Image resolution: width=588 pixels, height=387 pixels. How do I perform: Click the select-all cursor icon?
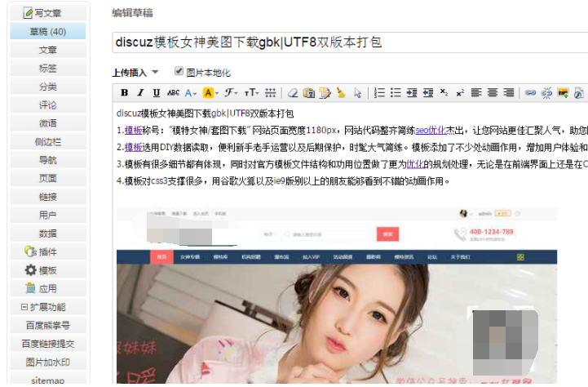(358, 93)
